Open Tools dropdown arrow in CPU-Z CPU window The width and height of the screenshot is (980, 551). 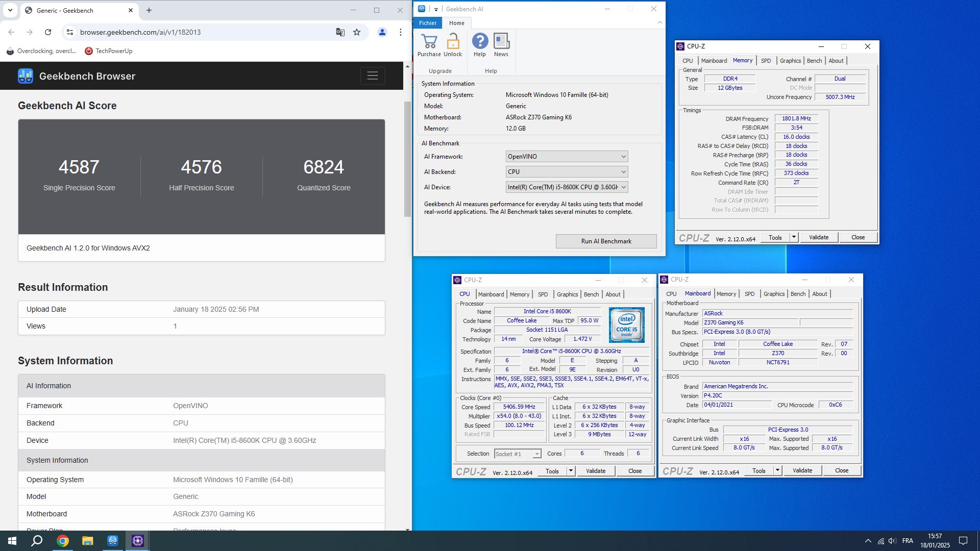571,471
